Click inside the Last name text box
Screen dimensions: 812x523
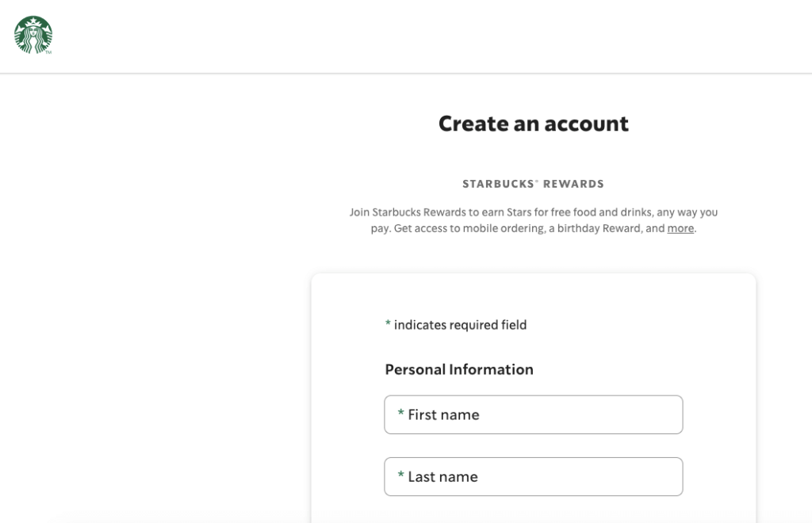(x=533, y=476)
